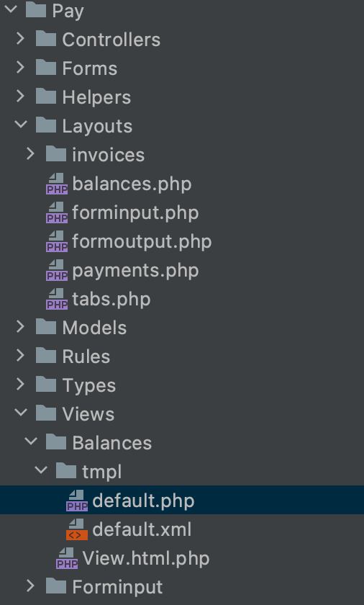Collapse the Views folder chevron
Viewport: 364px width, 605px height.
(x=20, y=413)
